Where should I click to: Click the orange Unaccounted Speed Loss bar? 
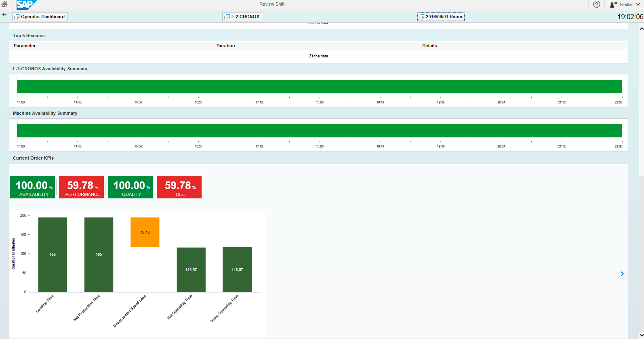pos(145,232)
